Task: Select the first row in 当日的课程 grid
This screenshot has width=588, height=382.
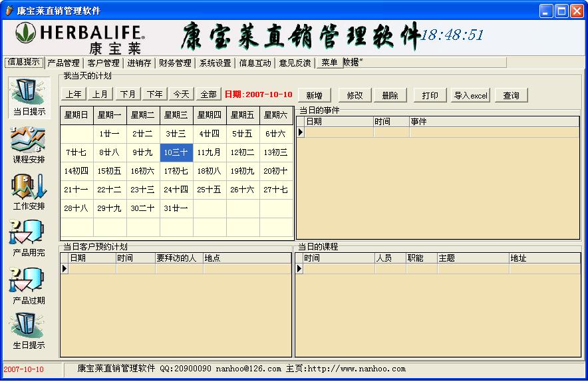Action: 438,269
